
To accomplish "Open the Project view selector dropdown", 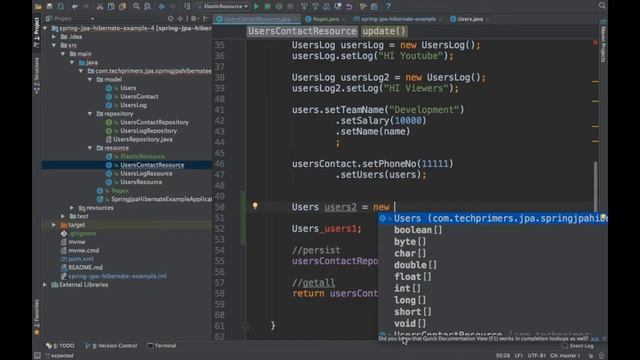I will click(71, 19).
